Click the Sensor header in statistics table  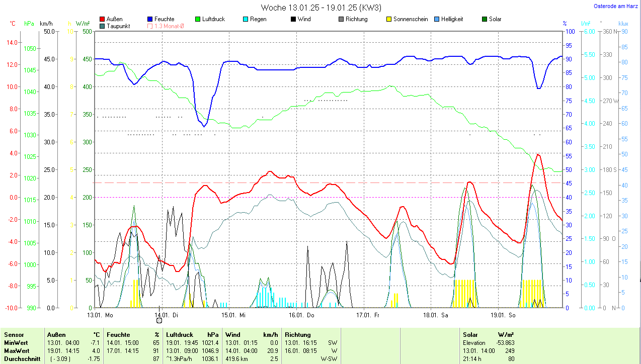14,334
